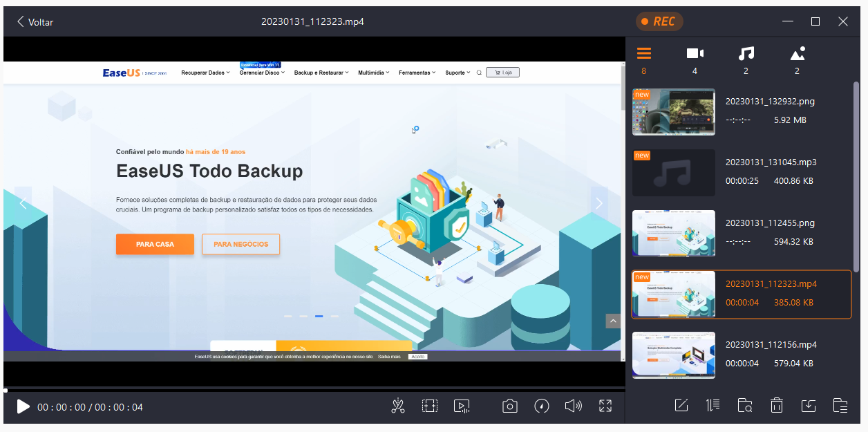868x432 pixels.
Task: Click the scroll-to-top arrow in the preview
Action: click(x=613, y=321)
